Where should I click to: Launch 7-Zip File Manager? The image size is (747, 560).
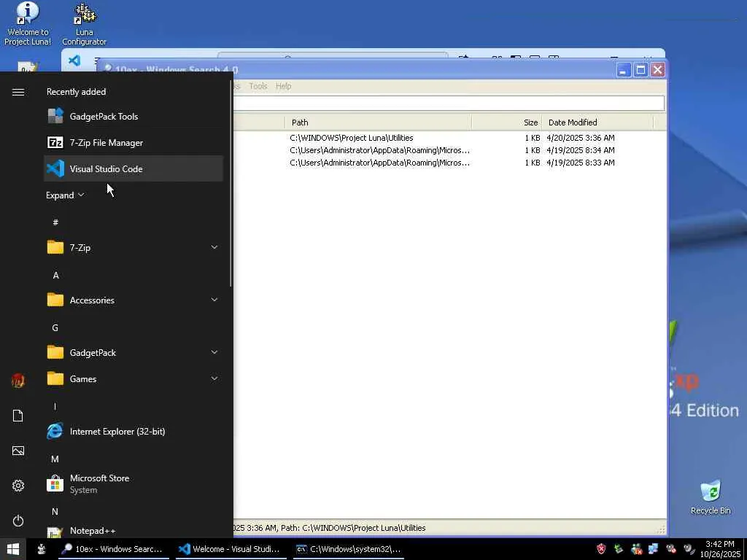(133, 142)
